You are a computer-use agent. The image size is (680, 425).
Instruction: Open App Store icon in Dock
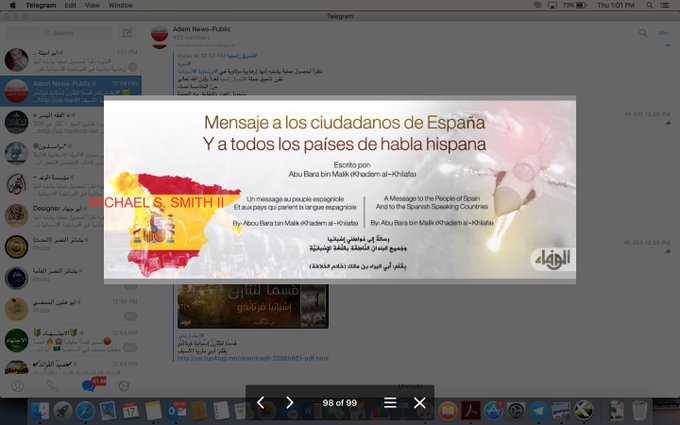click(493, 410)
